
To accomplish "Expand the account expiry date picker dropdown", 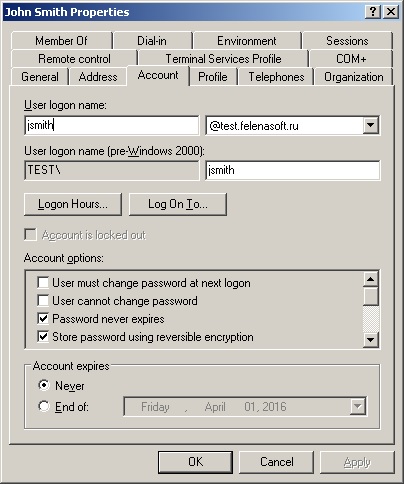I will pyautogui.click(x=358, y=406).
